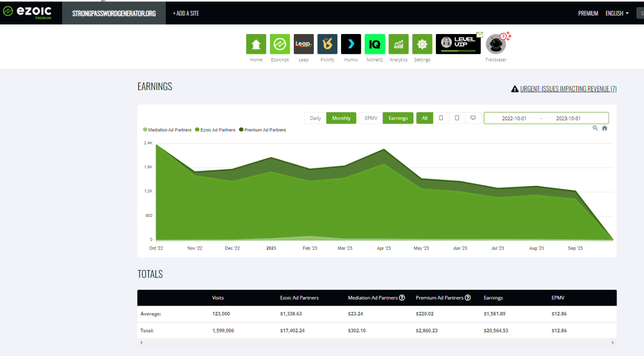The image size is (644, 356).
Task: Click the chart reset home icon
Action: [x=605, y=128]
